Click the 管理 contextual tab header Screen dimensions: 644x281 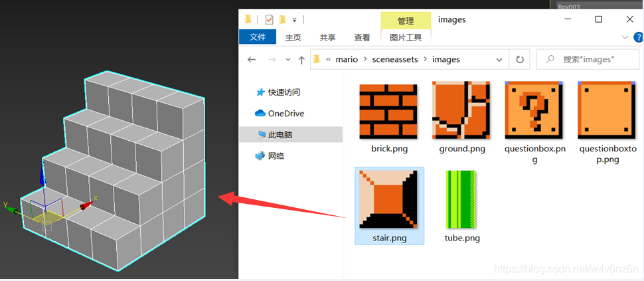(406, 21)
